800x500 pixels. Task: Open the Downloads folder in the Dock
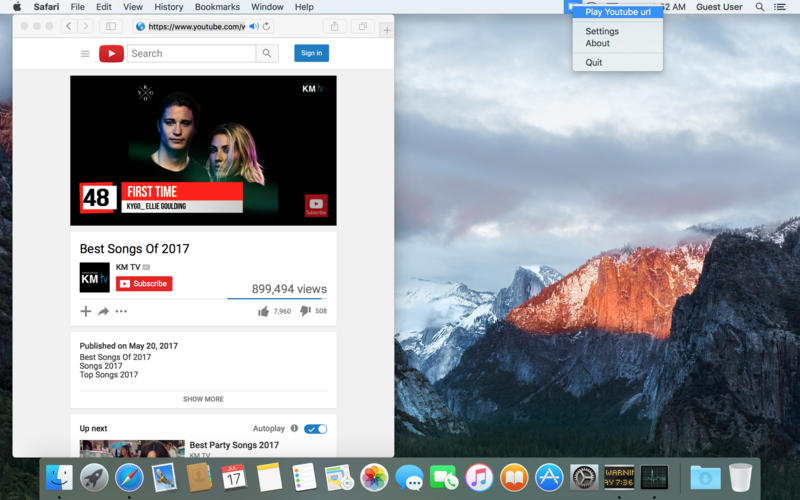tap(706, 478)
